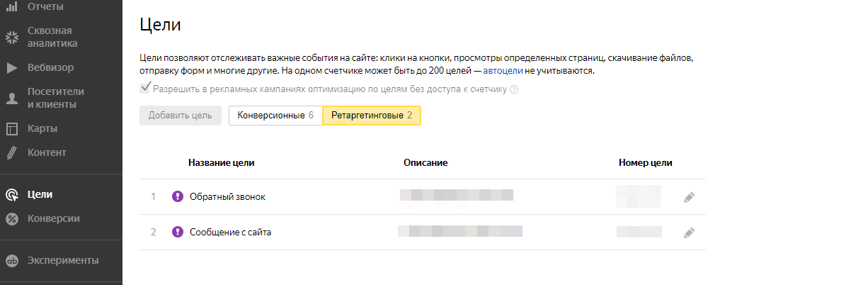Click the purple icon beside Обратный звонок
The height and width of the screenshot is (285, 868).
point(178,196)
